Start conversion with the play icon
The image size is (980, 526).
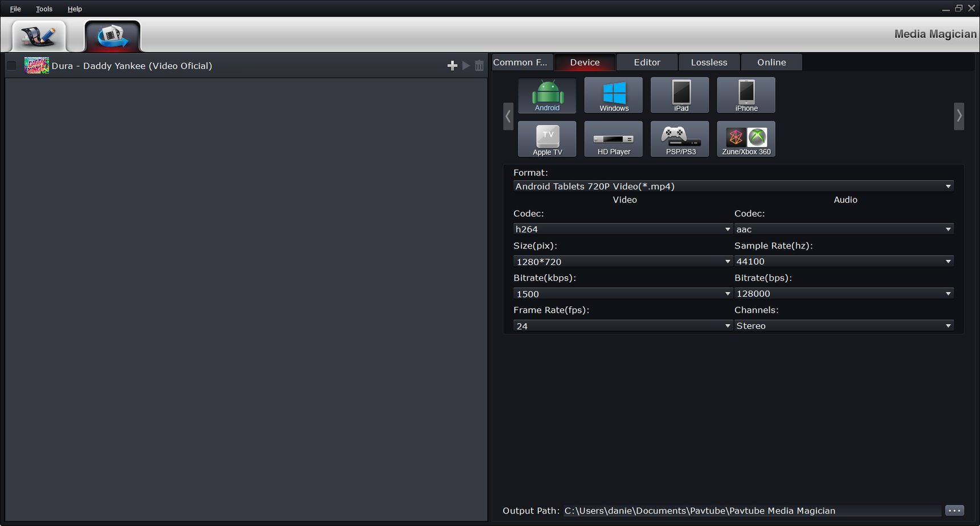pyautogui.click(x=466, y=66)
